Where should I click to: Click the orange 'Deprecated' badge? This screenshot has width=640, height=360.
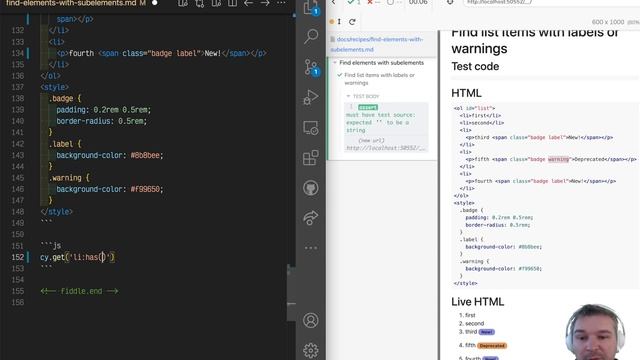[492, 345]
